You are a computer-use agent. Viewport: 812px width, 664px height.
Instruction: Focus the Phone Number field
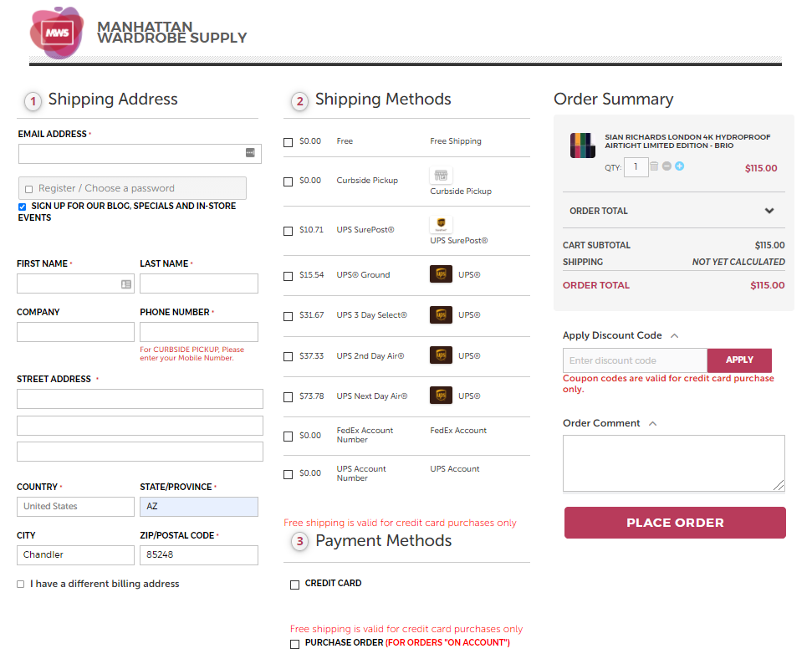tap(199, 332)
